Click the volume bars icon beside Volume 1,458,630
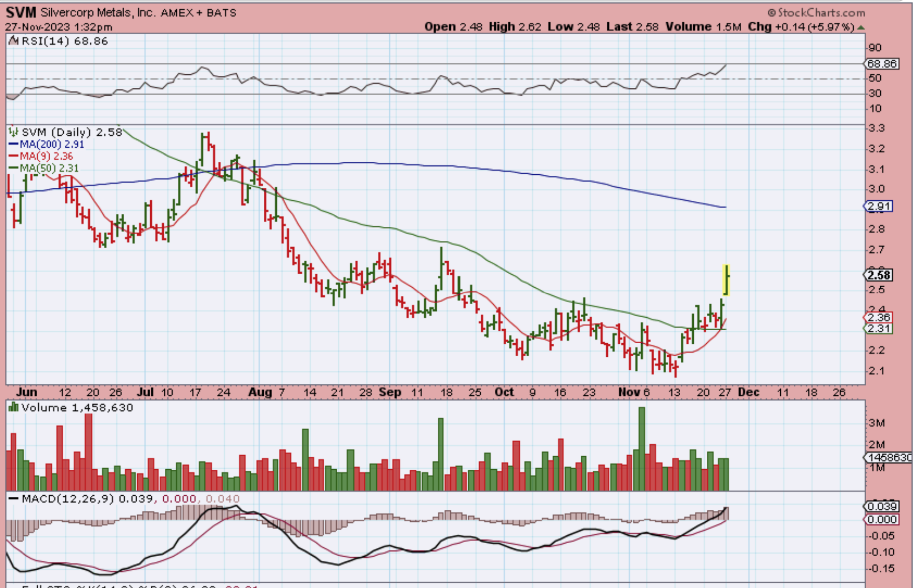Image resolution: width=916 pixels, height=588 pixels. tap(14, 407)
